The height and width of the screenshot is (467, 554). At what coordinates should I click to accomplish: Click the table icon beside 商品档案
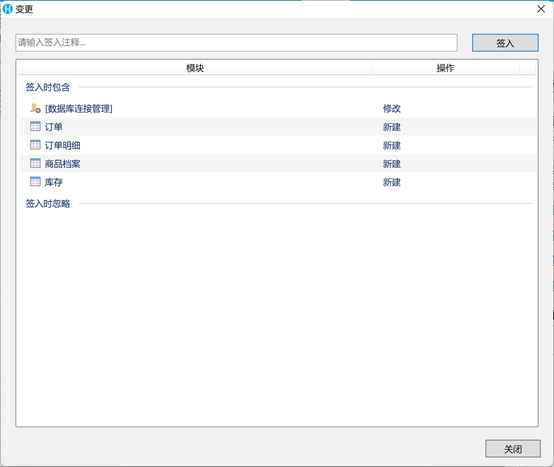[35, 163]
